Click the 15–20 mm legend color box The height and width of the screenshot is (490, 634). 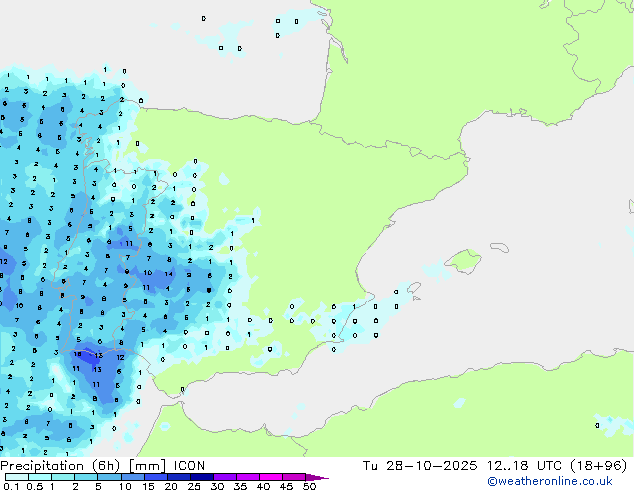coord(155,477)
